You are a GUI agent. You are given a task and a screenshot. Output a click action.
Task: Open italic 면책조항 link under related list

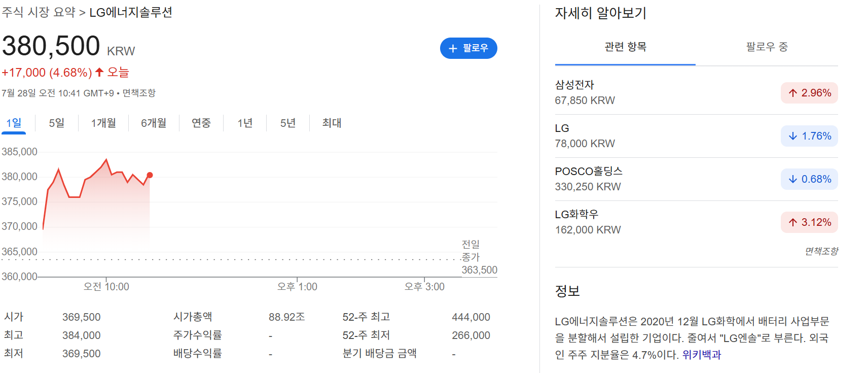pyautogui.click(x=821, y=251)
